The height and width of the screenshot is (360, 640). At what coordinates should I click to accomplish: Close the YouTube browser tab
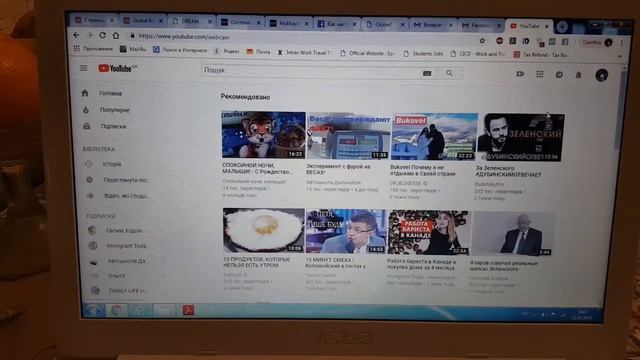tap(547, 27)
